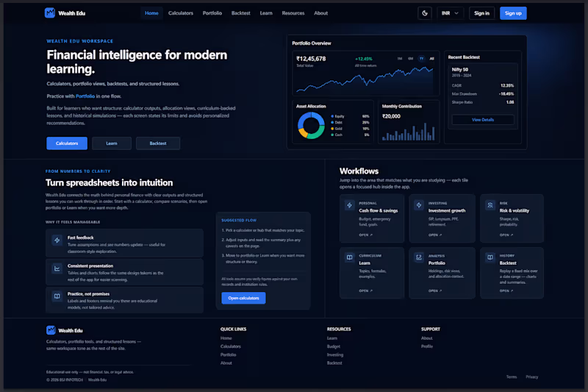Select the 1M chart range
Image resolution: width=588 pixels, height=392 pixels.
(x=400, y=59)
